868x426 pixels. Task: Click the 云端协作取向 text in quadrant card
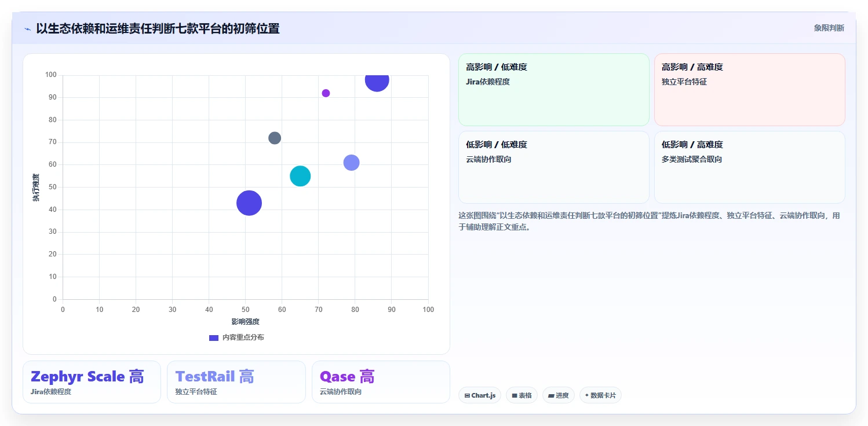[x=488, y=159]
